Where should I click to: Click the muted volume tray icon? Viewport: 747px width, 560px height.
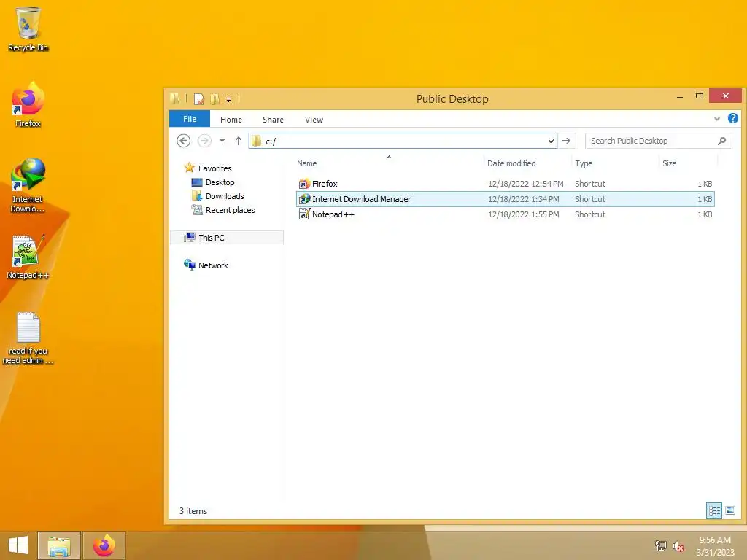678,546
